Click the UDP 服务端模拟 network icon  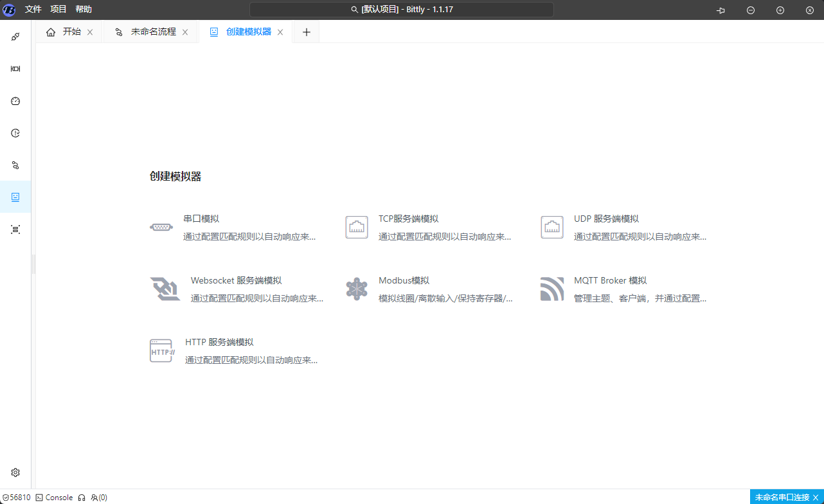pyautogui.click(x=552, y=227)
